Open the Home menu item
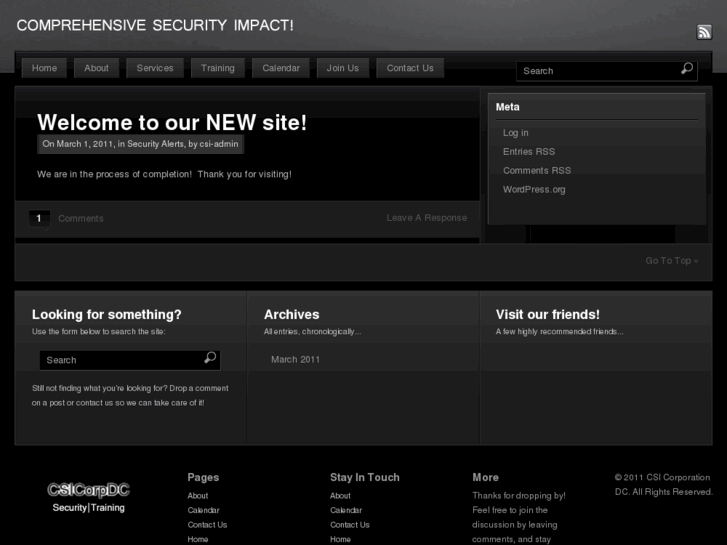Viewport: 727px width, 545px height. point(45,68)
